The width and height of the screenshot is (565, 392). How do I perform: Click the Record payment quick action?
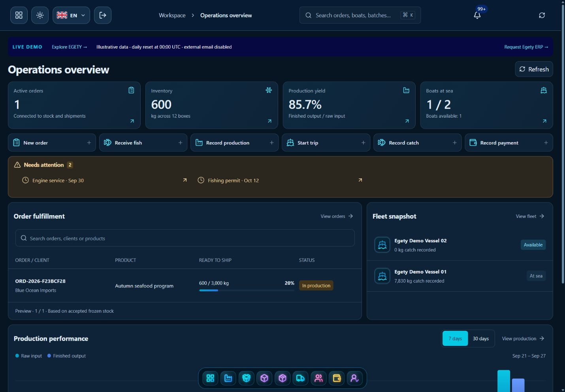pyautogui.click(x=509, y=143)
